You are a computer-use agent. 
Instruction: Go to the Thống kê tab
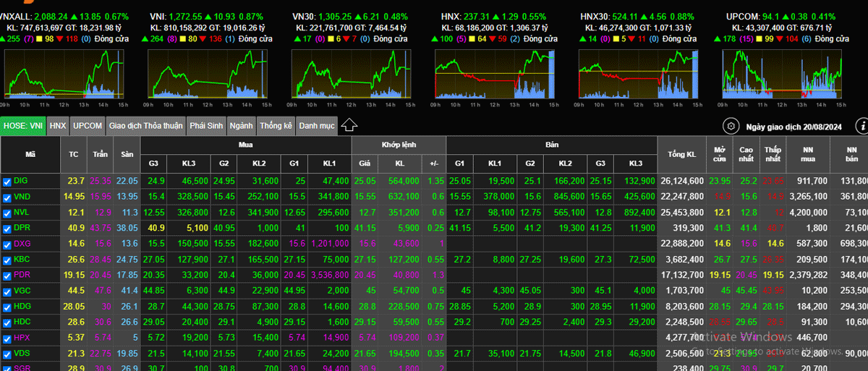276,126
